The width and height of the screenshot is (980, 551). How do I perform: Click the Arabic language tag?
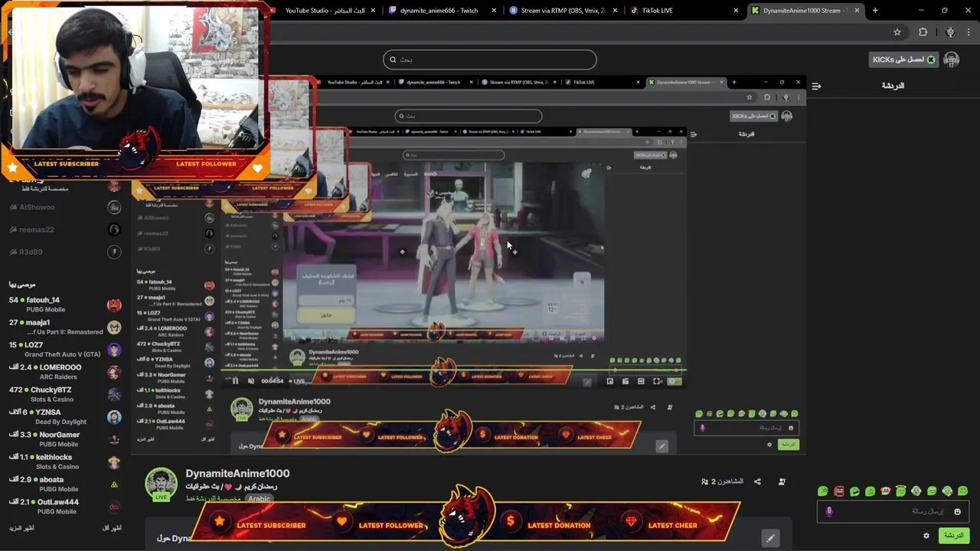tap(259, 499)
